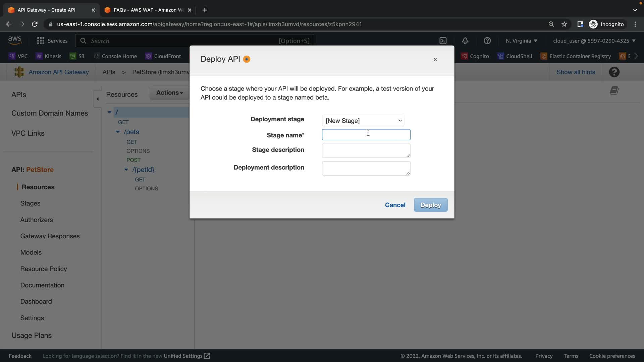This screenshot has height=362, width=644.
Task: Collapse the /pets resource tree node
Action: click(x=118, y=132)
